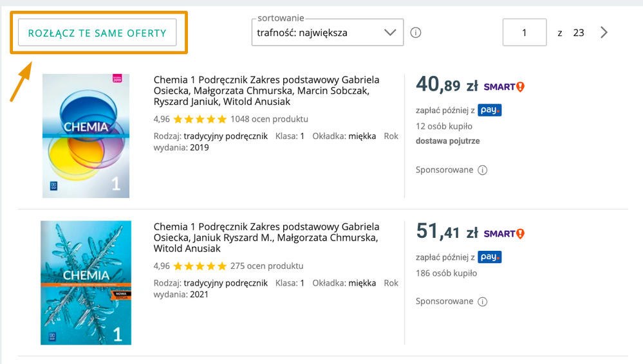Image resolution: width=643 pixels, height=364 pixels.
Task: Open snowflake Chemia 1 textbook cover thumbnail
Action: [86, 283]
